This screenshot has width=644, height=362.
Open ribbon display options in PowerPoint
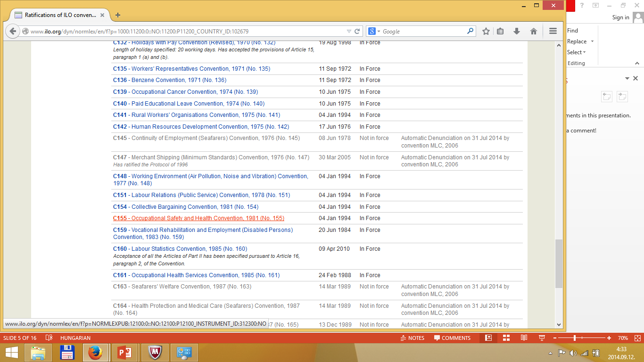(596, 5)
